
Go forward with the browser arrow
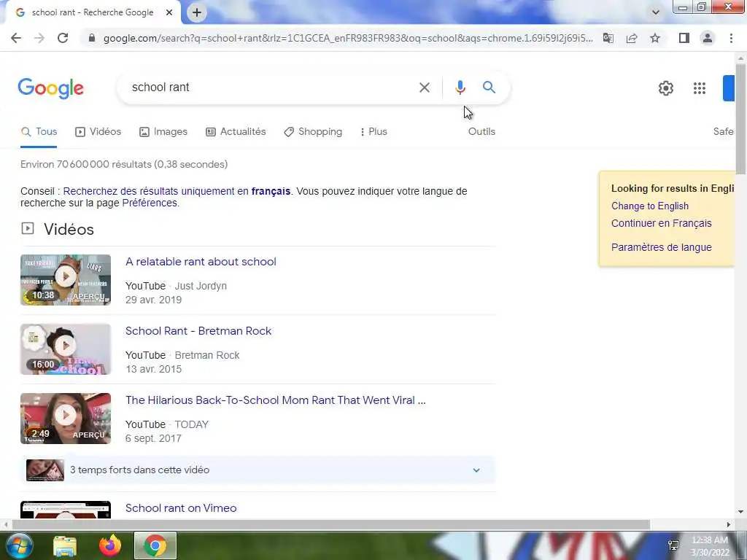[x=39, y=38]
